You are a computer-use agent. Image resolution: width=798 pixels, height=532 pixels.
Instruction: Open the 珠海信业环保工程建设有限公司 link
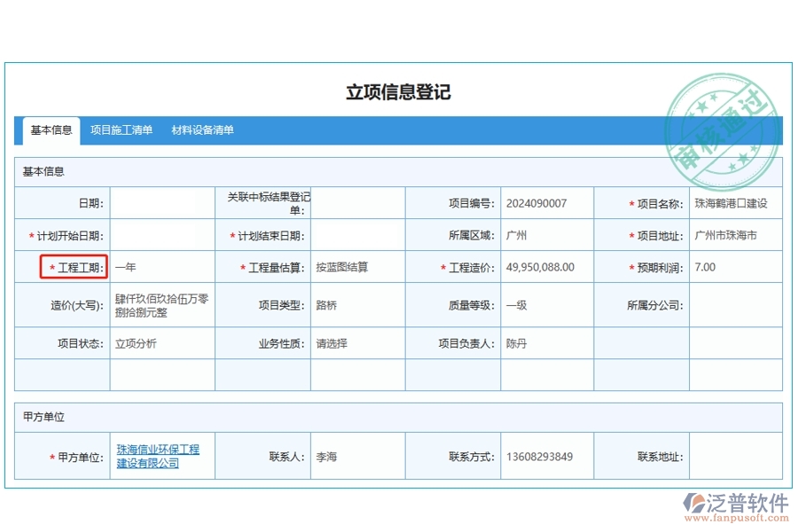[x=158, y=457]
